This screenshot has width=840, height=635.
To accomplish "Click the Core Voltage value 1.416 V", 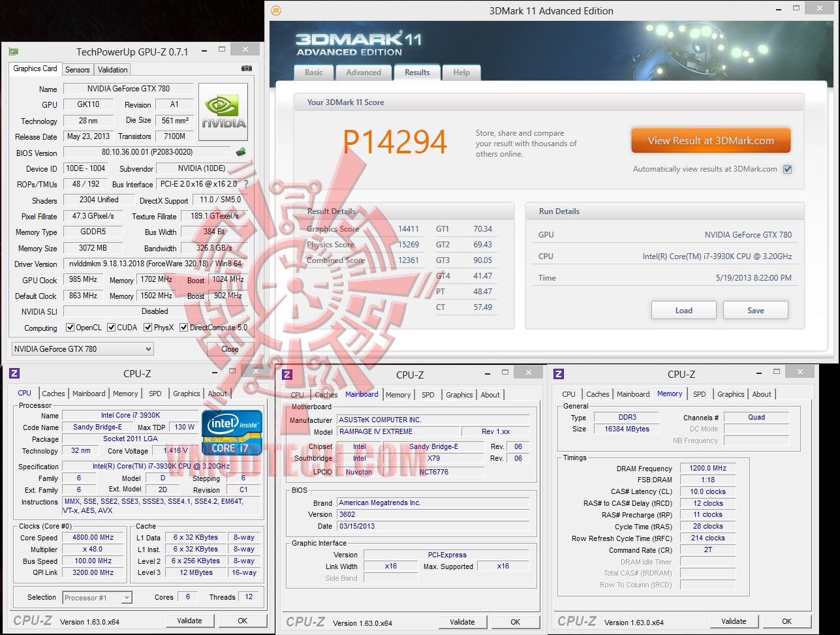I will tap(174, 451).
